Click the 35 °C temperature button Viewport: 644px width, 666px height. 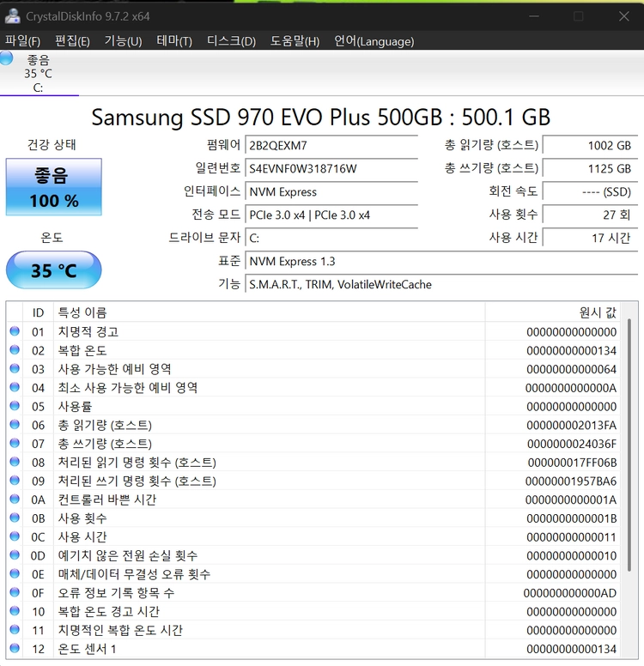click(x=54, y=270)
